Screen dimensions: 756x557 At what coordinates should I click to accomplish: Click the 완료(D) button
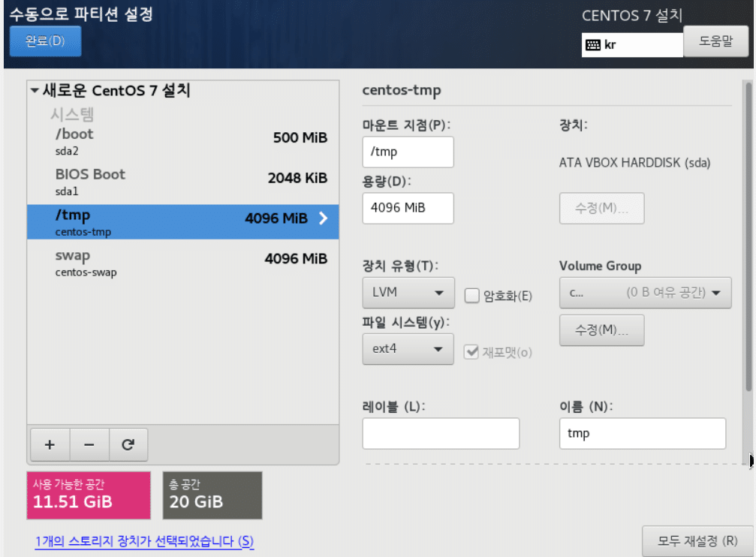coord(45,41)
